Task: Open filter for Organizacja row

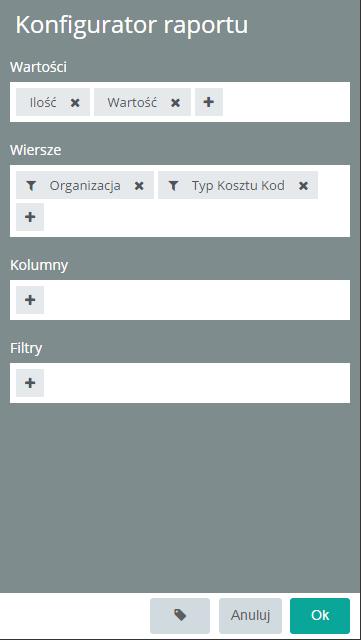Action: tap(31, 186)
